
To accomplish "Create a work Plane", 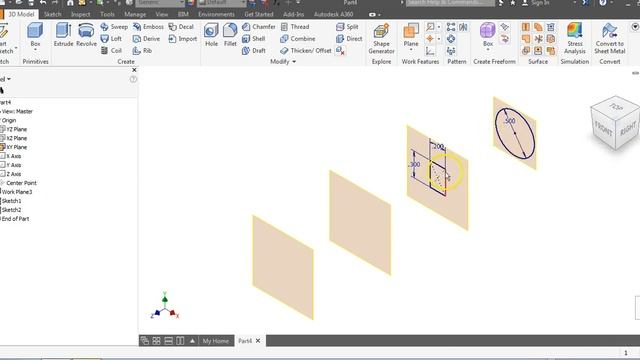I will coord(411,35).
